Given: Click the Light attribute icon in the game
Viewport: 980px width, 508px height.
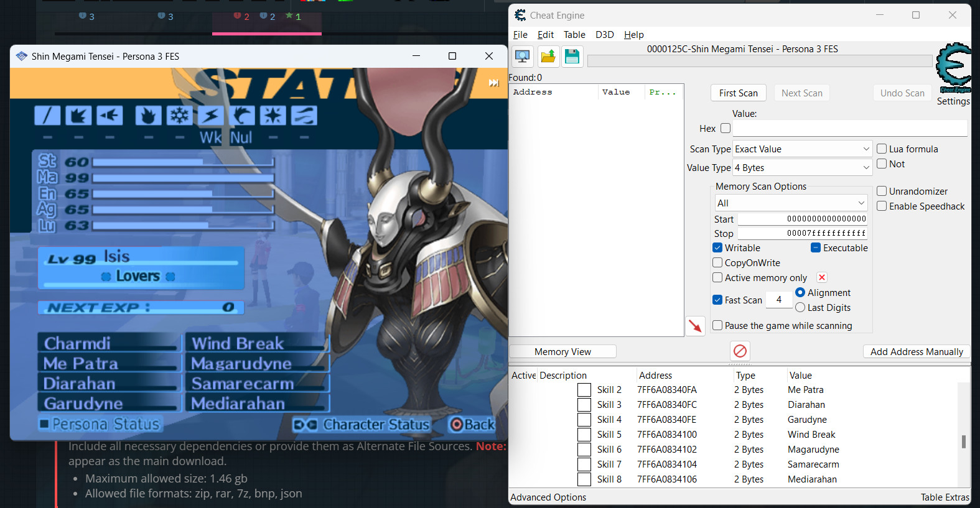Looking at the screenshot, I should tap(273, 116).
